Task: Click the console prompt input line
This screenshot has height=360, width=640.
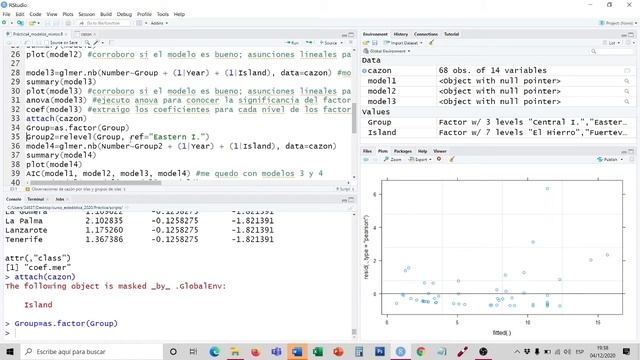Action: pos(178,333)
